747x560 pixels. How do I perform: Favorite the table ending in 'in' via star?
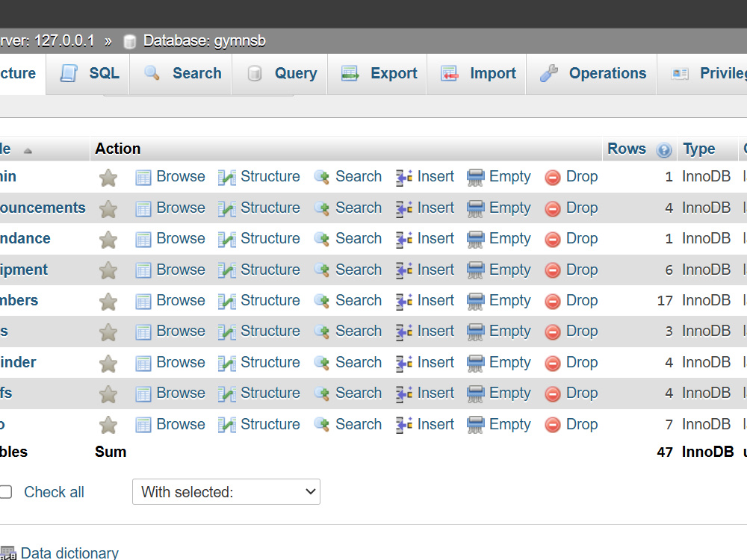(x=108, y=178)
